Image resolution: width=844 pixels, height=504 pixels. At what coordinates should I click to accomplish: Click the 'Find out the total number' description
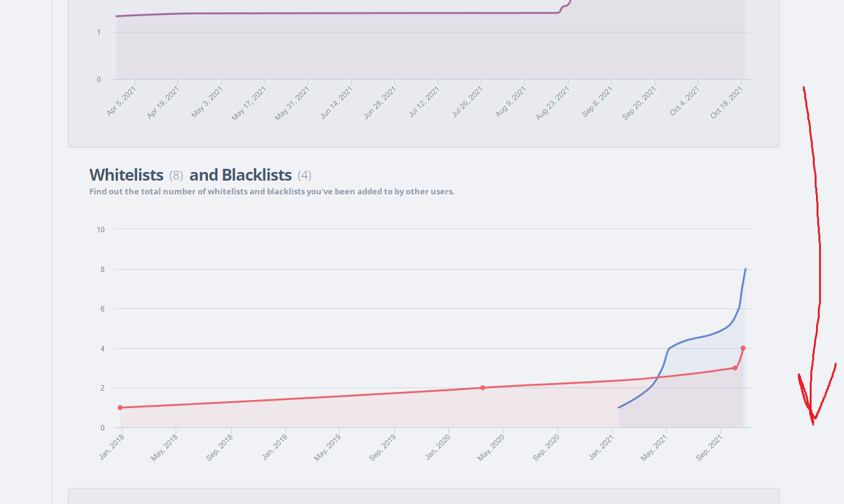[x=272, y=191]
